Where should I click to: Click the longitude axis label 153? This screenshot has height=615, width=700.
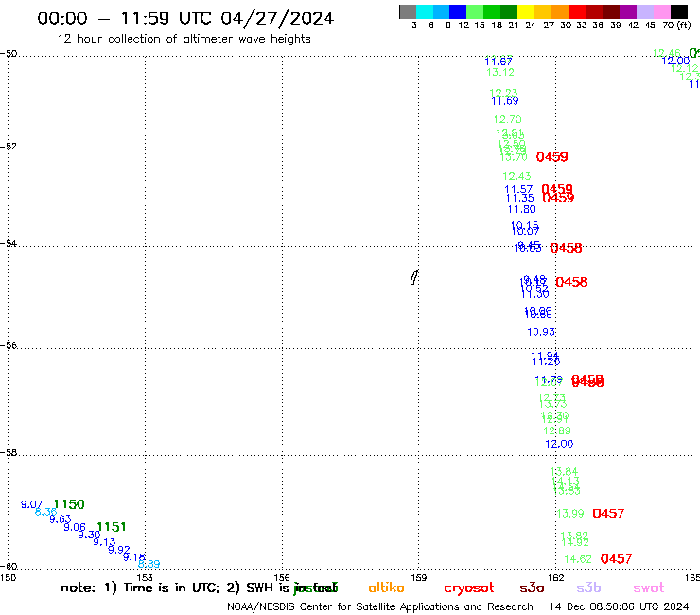[145, 578]
